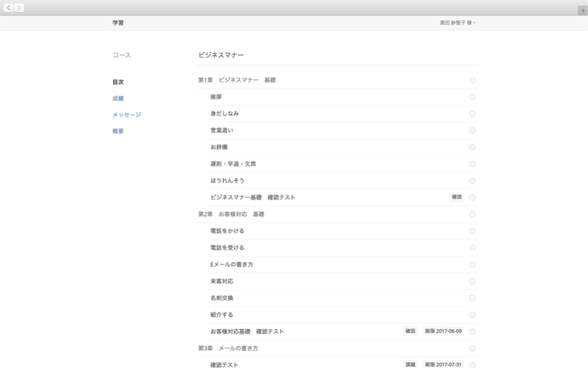588x368 pixels.
Task: Open the 電話をかける lesson
Action: [x=227, y=231]
